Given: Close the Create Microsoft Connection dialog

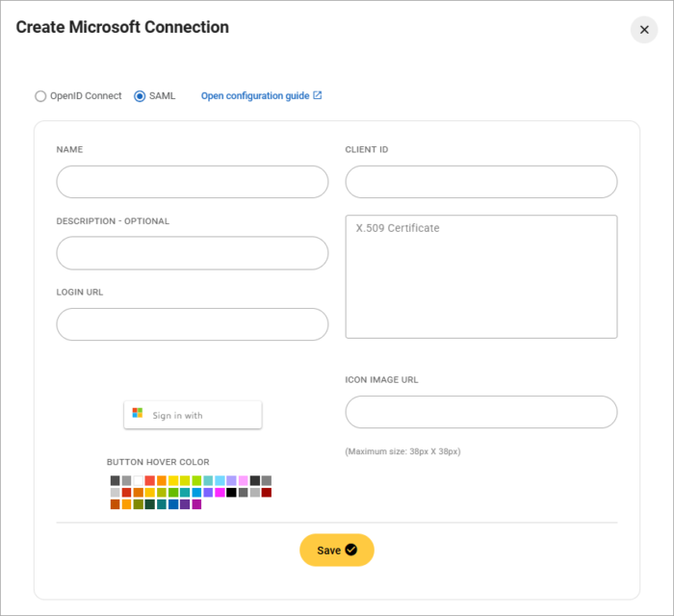Looking at the screenshot, I should pos(644,30).
